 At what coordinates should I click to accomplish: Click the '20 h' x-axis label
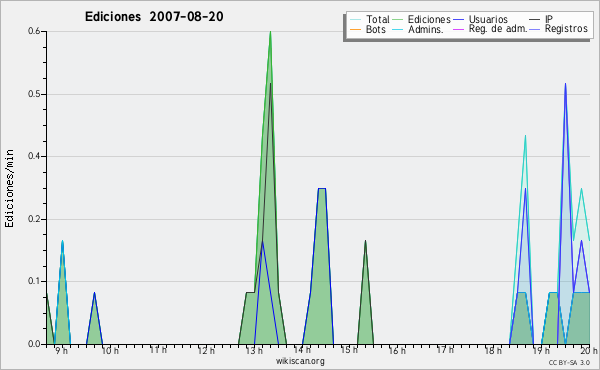(x=589, y=350)
